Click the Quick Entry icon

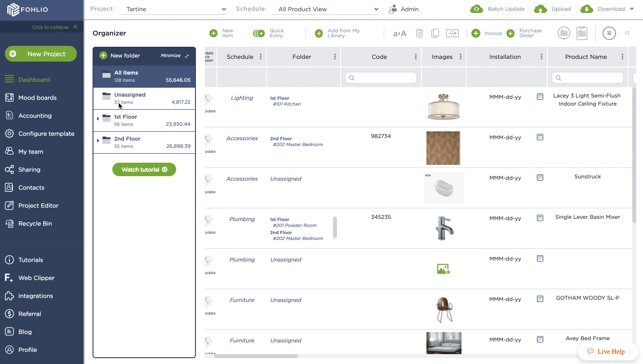click(259, 33)
